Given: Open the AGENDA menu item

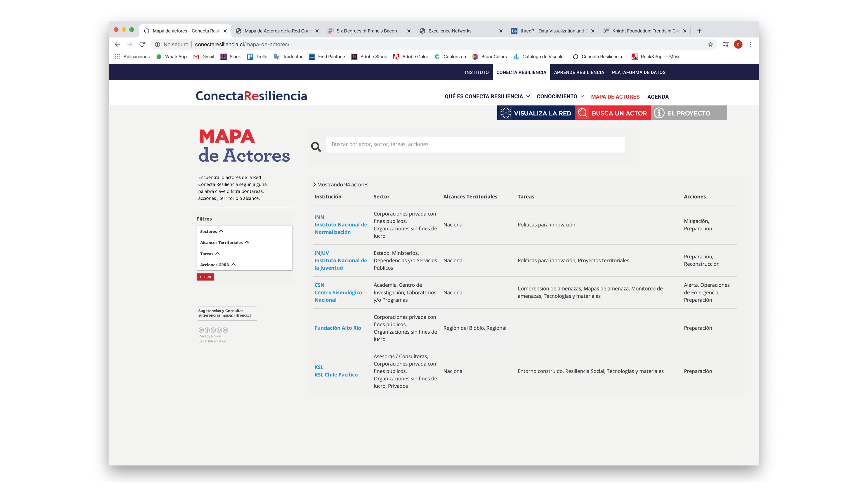Looking at the screenshot, I should (658, 97).
